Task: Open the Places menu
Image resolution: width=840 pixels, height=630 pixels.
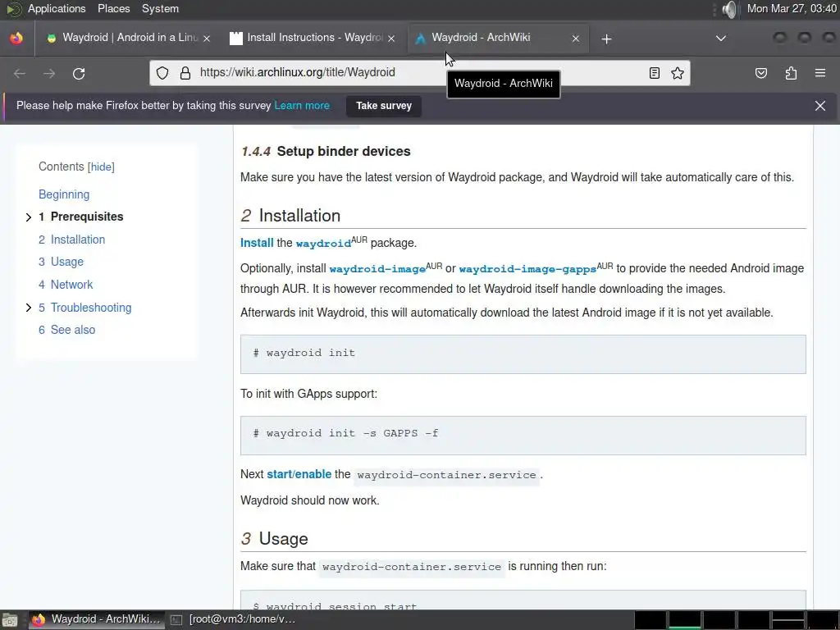Action: 113,8
